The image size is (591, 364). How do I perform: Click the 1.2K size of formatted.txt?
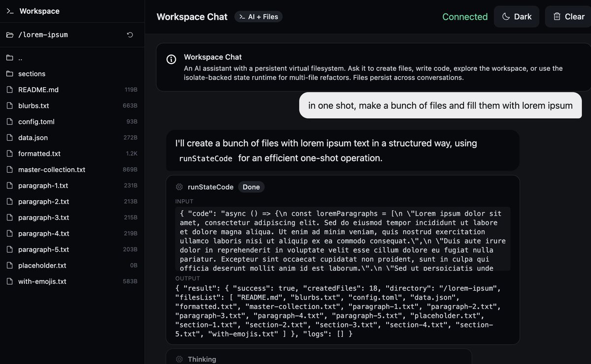[131, 154]
